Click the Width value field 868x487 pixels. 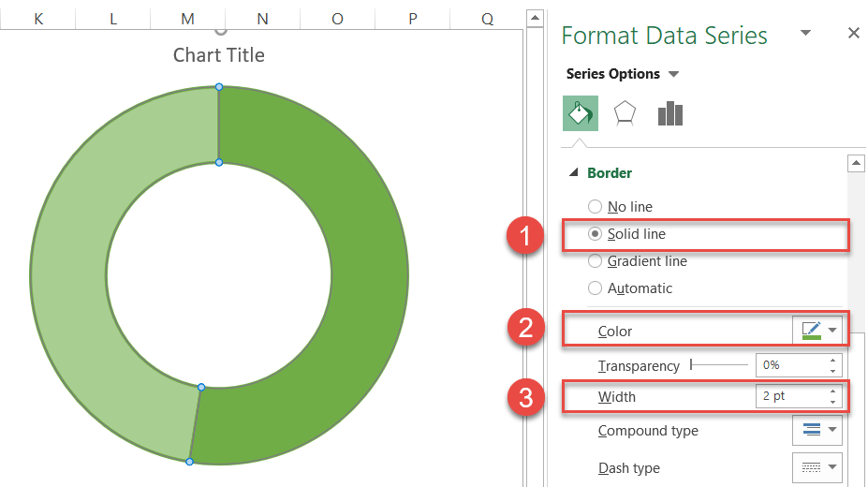click(x=791, y=396)
